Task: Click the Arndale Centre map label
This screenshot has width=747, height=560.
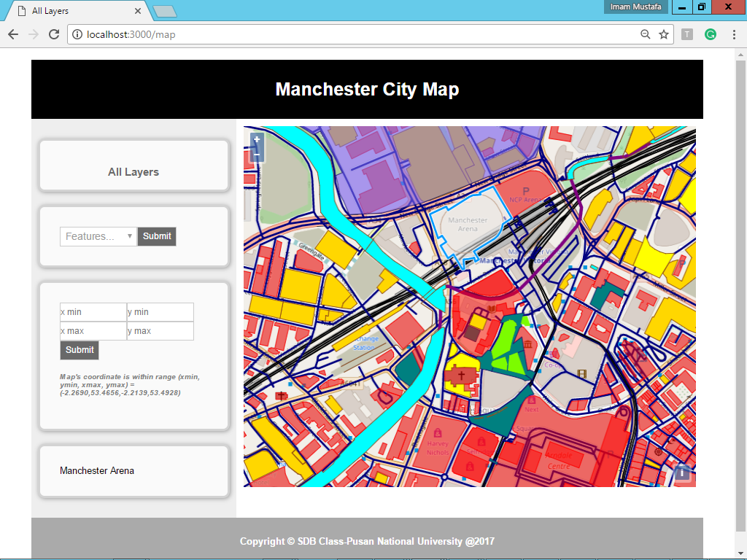Action: click(x=559, y=461)
